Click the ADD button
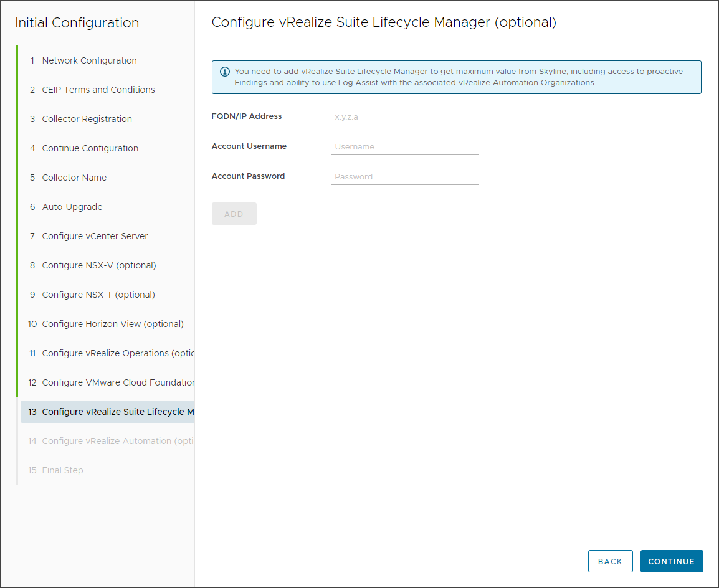719x588 pixels. [234, 214]
